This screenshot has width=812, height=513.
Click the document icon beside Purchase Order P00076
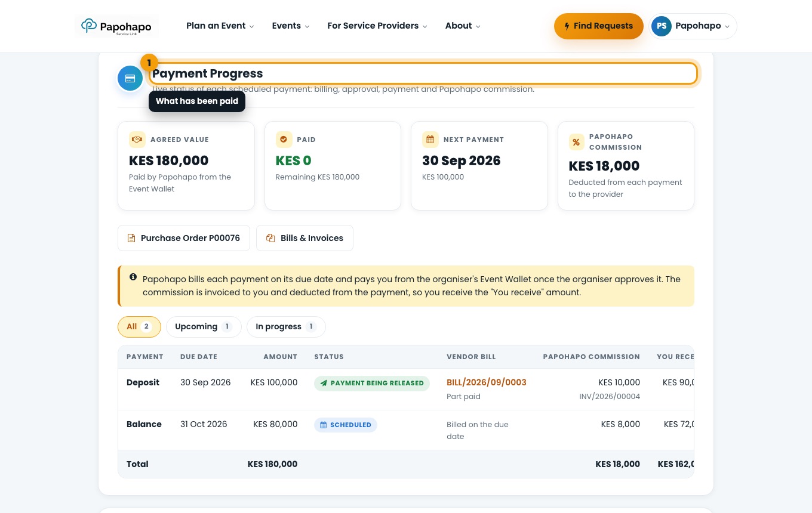(x=131, y=238)
